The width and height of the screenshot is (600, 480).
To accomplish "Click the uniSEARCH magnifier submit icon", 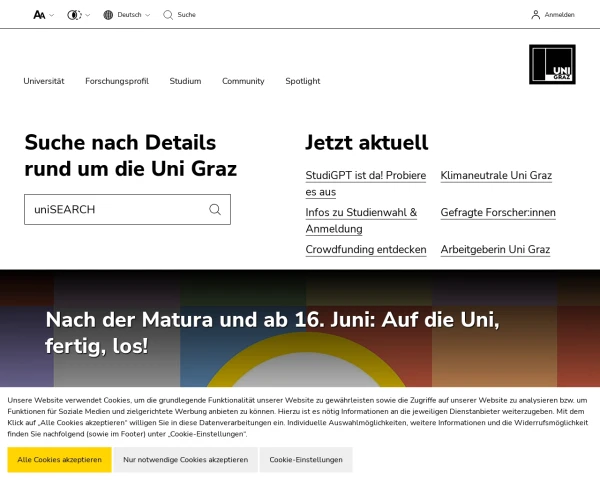I will coord(215,209).
